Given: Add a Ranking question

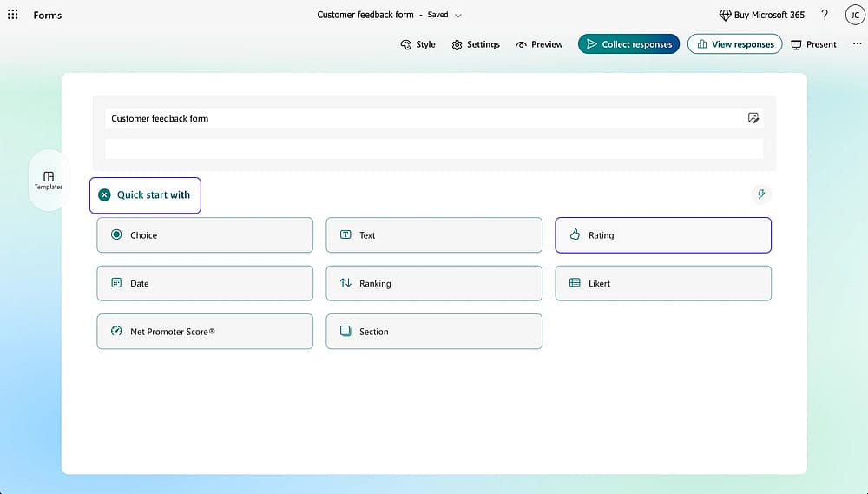Looking at the screenshot, I should coord(434,283).
